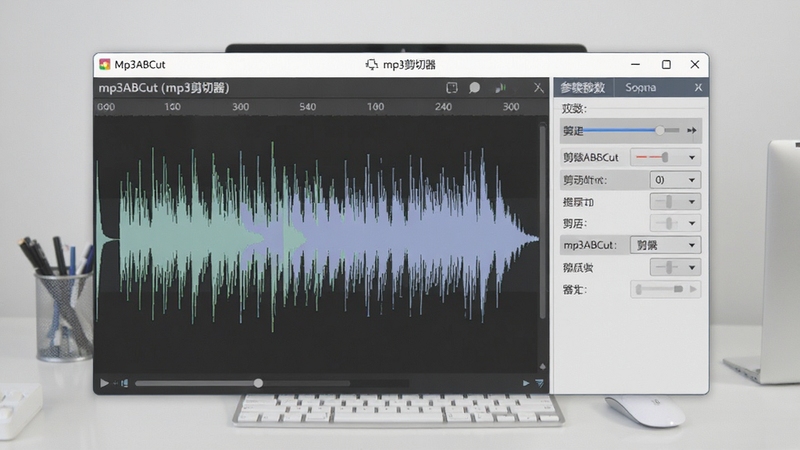Click the green level bars icon
This screenshot has height=450, width=800.
500,88
